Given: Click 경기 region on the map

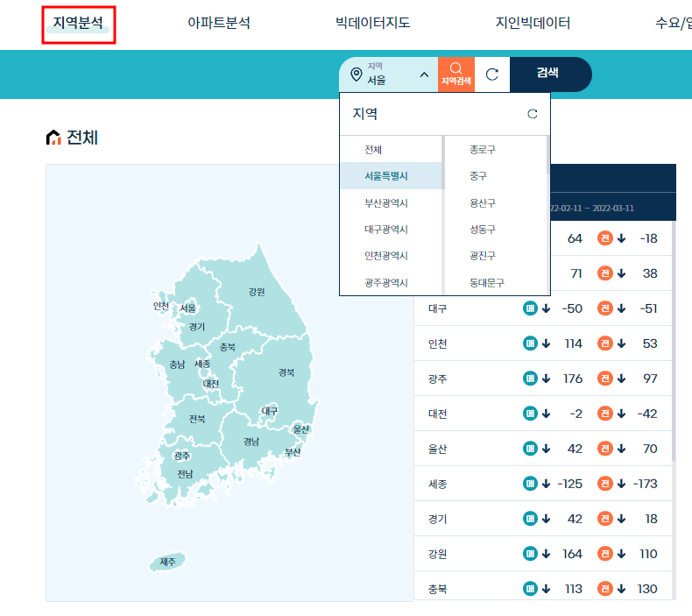Looking at the screenshot, I should click(197, 327).
